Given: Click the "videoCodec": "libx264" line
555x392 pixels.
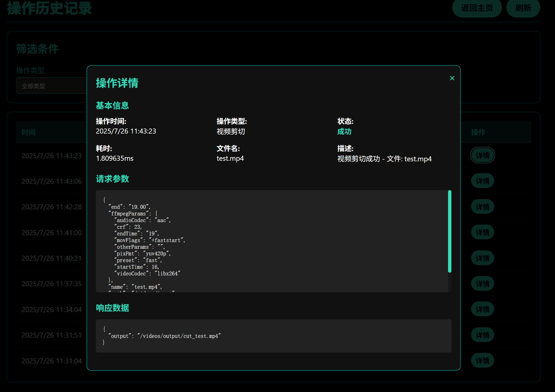Looking at the screenshot, I should tap(147, 273).
